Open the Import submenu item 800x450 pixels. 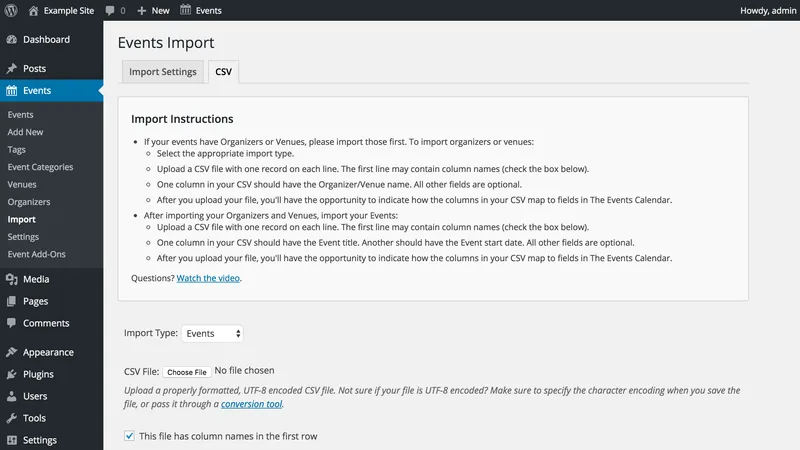21,219
